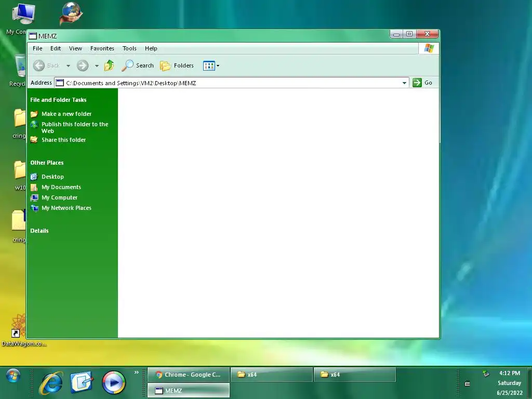Image resolution: width=532 pixels, height=399 pixels.
Task: Expand the quick launch overflow chevron
Action: pyautogui.click(x=137, y=372)
